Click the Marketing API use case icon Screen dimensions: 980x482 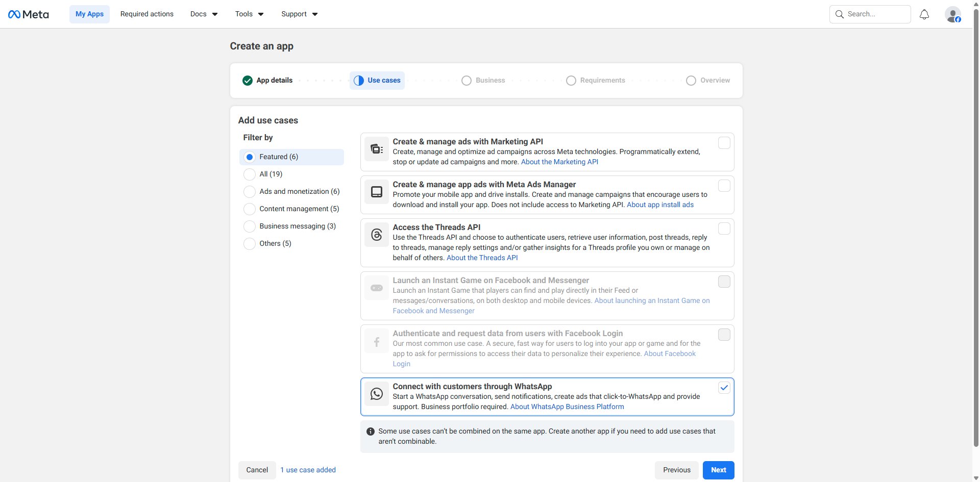tap(377, 149)
